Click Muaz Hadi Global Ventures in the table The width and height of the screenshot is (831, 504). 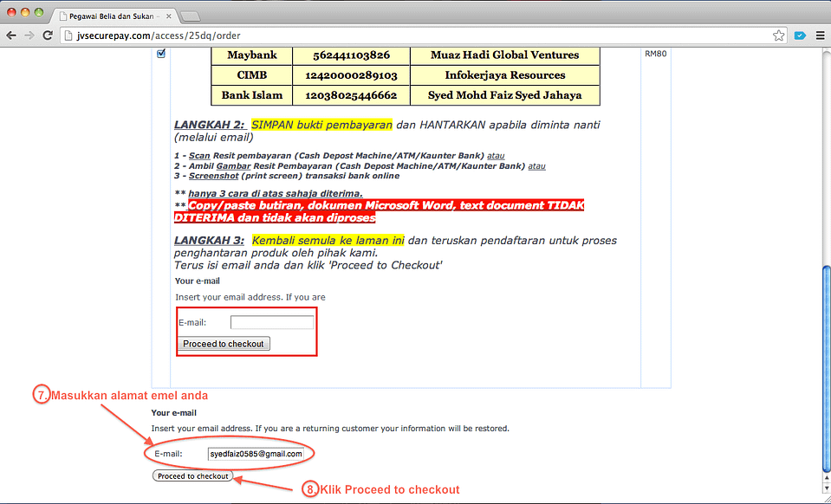[x=505, y=55]
